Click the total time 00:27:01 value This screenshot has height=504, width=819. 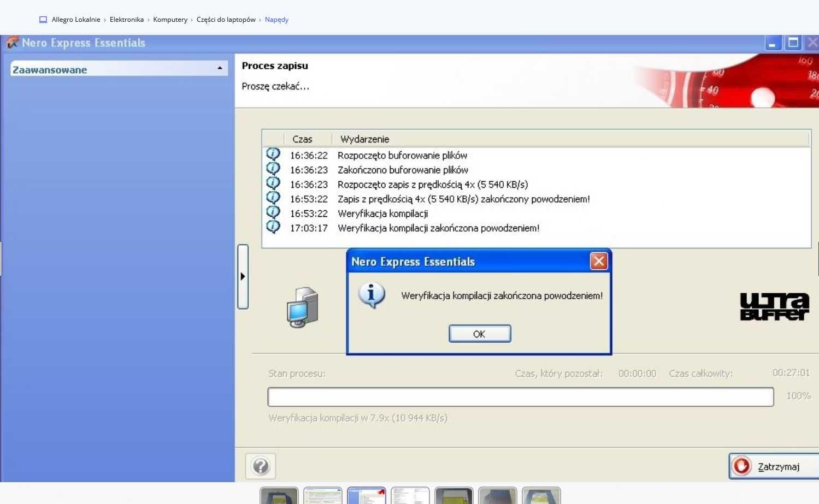(791, 373)
